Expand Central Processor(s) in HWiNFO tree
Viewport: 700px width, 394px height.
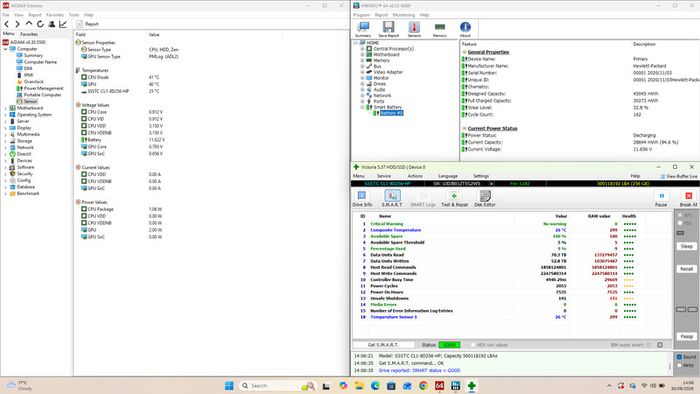pyautogui.click(x=362, y=49)
